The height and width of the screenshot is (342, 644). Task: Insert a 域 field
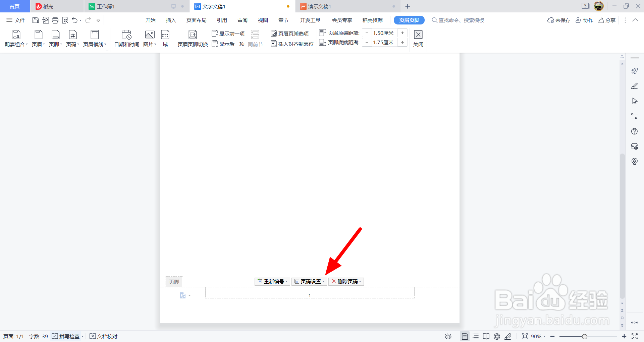tap(165, 39)
